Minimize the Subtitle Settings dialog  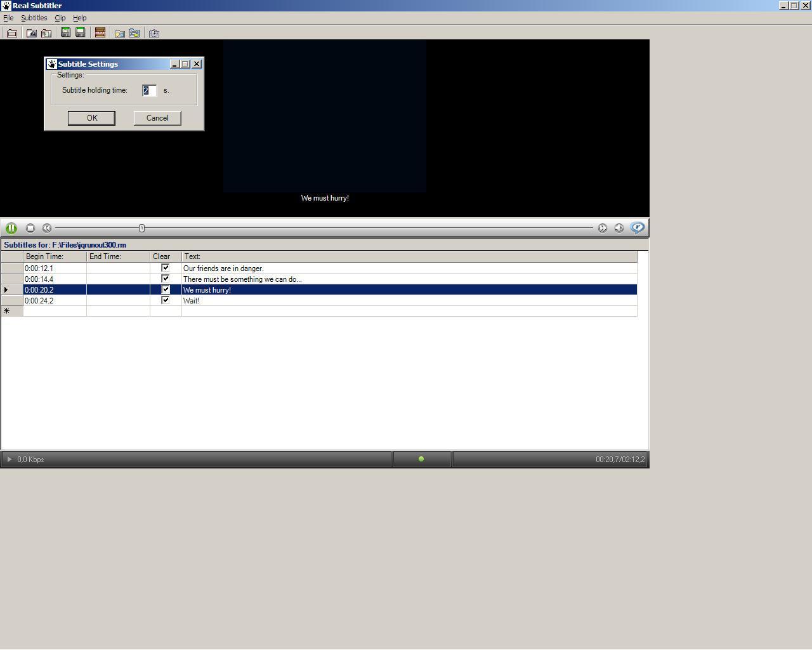174,64
